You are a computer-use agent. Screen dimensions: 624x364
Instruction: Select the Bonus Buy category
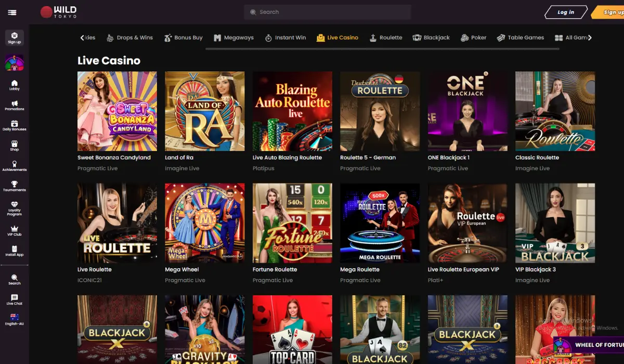(183, 37)
